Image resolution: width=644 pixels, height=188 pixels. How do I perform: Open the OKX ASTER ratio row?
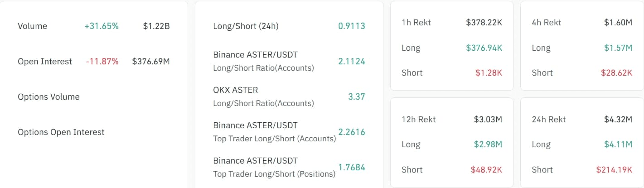(x=235, y=90)
